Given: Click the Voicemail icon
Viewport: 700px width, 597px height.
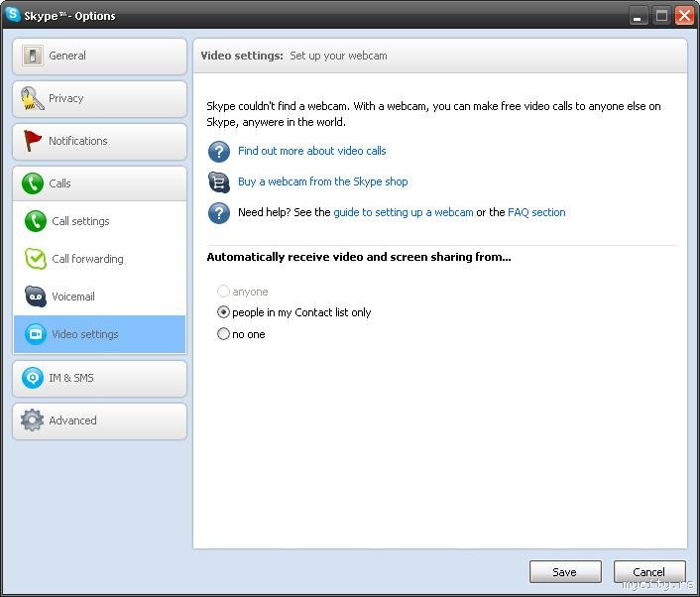Looking at the screenshot, I should pos(36,297).
